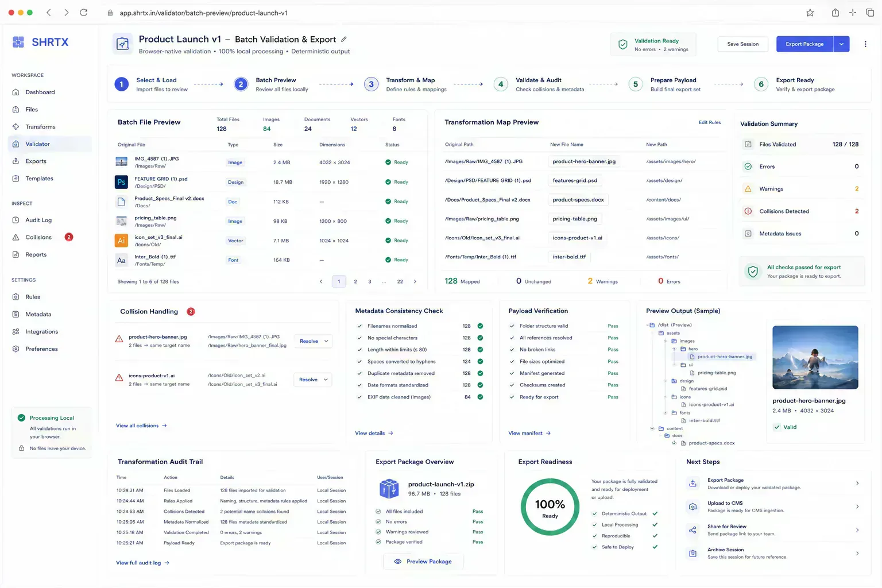Click the Preview Package button

[423, 562]
